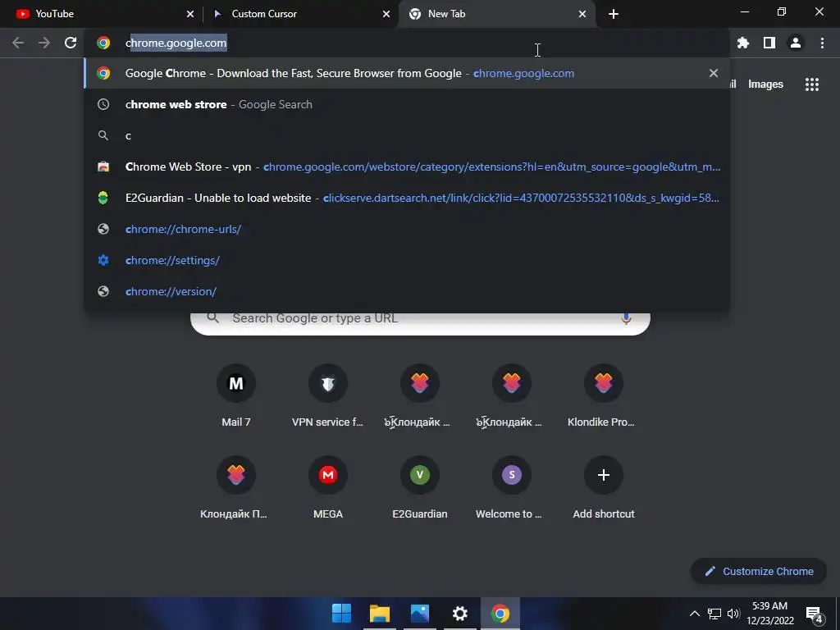Select the Chrome Web Store - vpn suggestion
840x630 pixels.
point(407,167)
